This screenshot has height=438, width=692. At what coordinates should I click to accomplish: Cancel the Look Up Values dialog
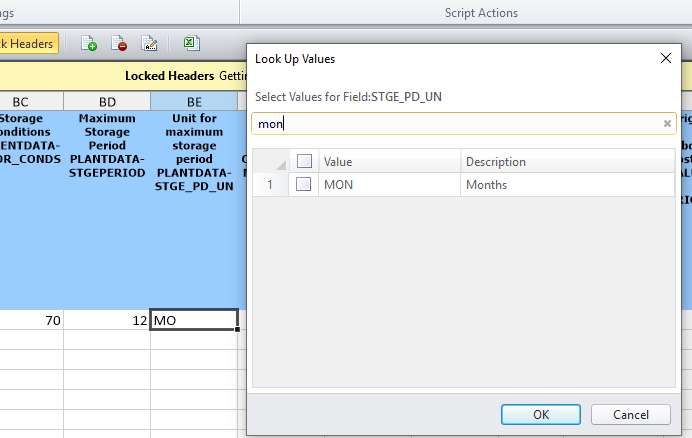(x=630, y=413)
